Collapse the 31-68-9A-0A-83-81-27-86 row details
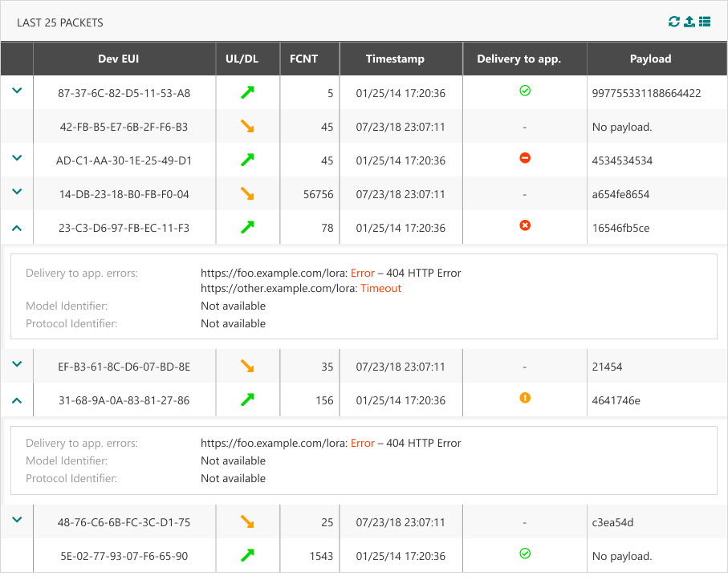This screenshot has width=728, height=580. pyautogui.click(x=17, y=400)
